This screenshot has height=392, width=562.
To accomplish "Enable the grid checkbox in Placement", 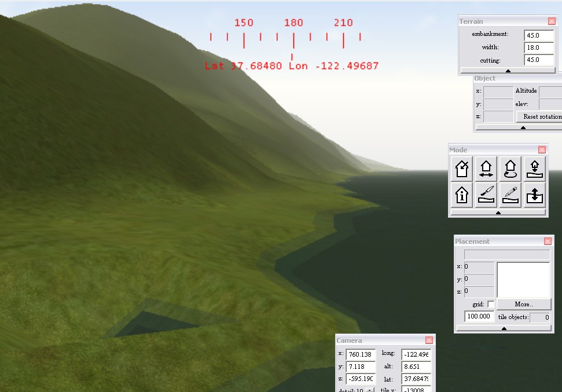I will pyautogui.click(x=491, y=305).
